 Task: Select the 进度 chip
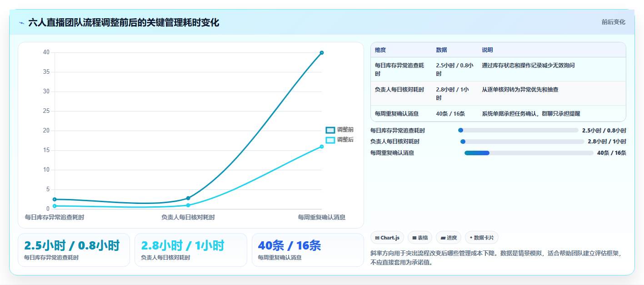tap(449, 238)
